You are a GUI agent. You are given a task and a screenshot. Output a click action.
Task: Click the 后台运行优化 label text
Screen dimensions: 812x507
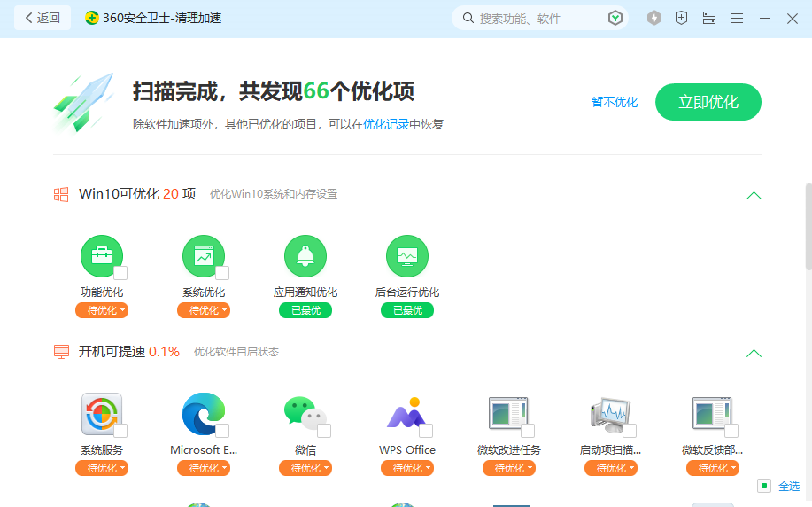coord(407,292)
